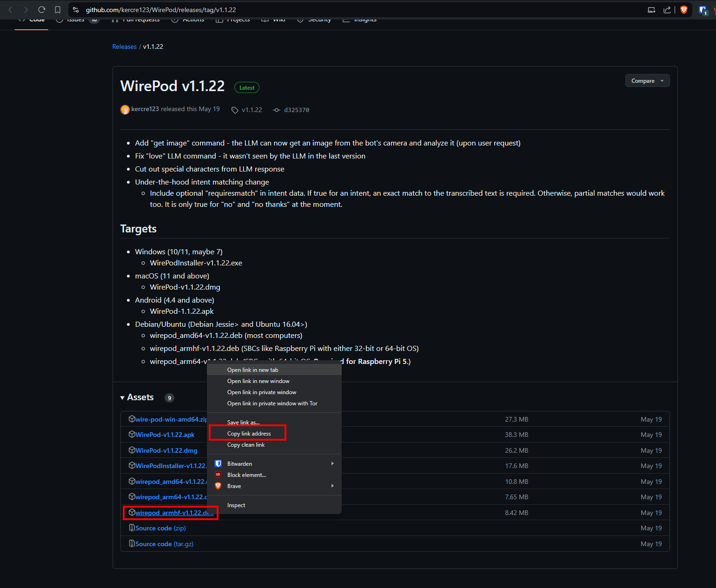Image resolution: width=716 pixels, height=588 pixels.
Task: Open the Bitwarden extension toolbar icon
Action: point(703,10)
